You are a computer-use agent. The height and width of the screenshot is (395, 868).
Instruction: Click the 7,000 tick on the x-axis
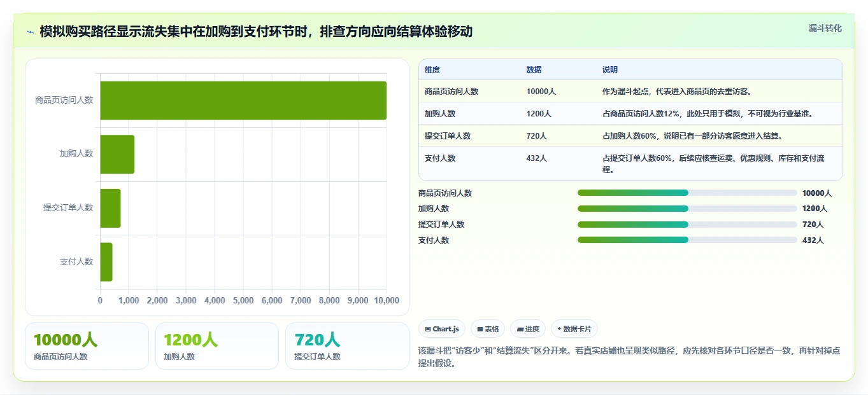click(301, 300)
